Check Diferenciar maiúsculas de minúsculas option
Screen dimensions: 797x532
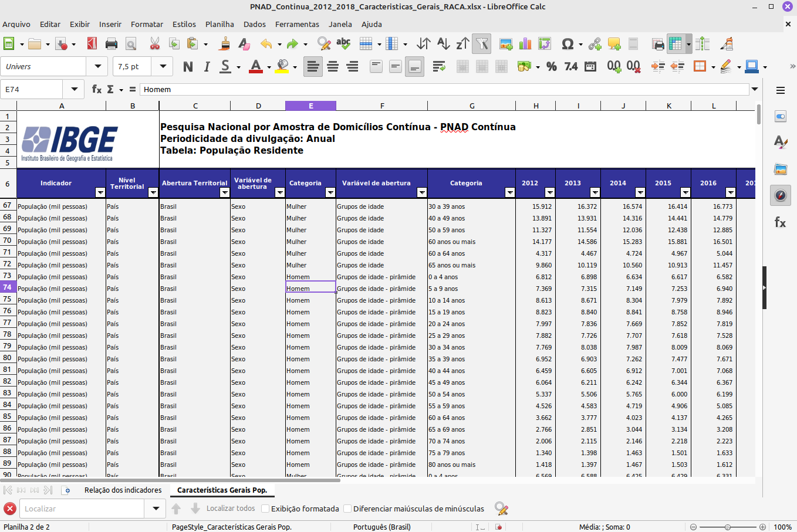click(347, 509)
